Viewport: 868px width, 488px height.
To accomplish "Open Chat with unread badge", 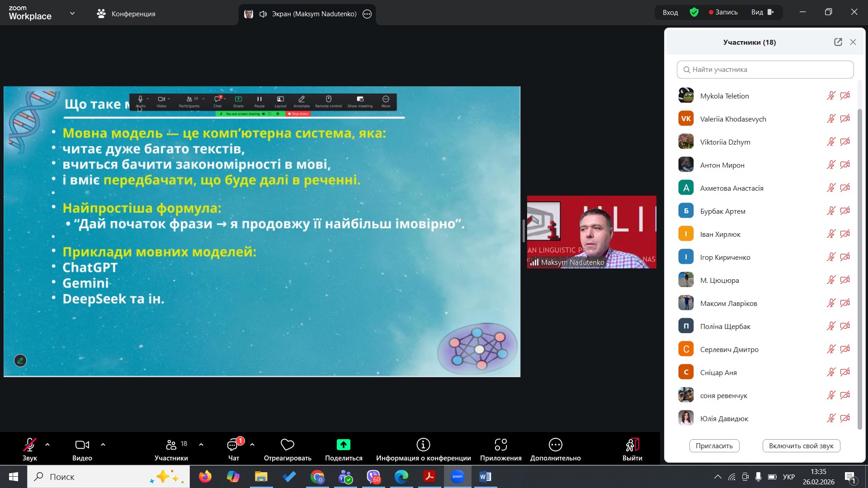I will tap(233, 446).
